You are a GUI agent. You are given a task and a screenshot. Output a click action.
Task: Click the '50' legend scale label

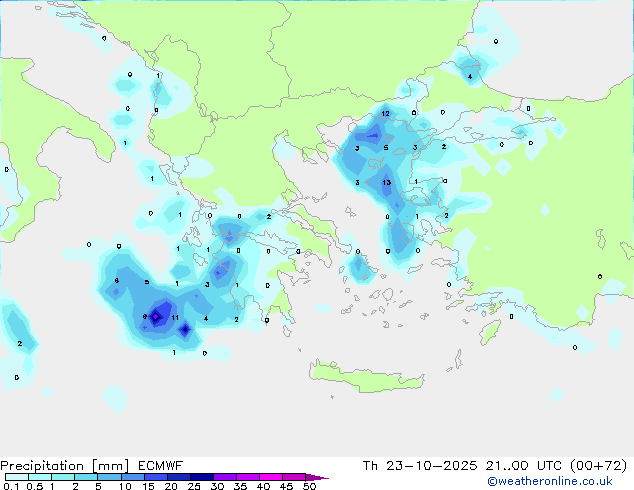tap(309, 486)
